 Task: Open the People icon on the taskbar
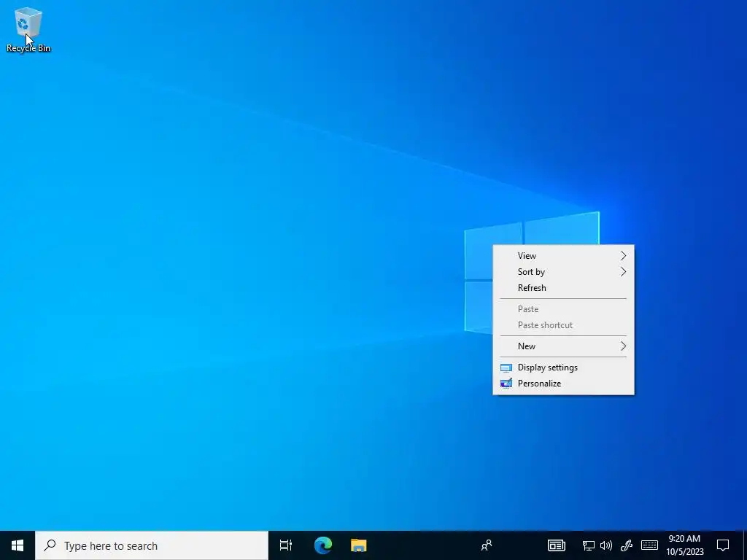point(487,545)
